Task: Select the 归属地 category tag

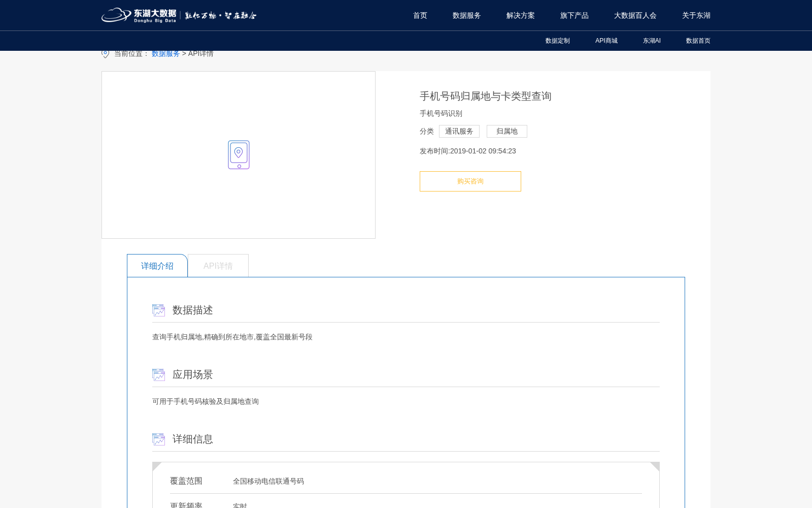Action: 507,131
